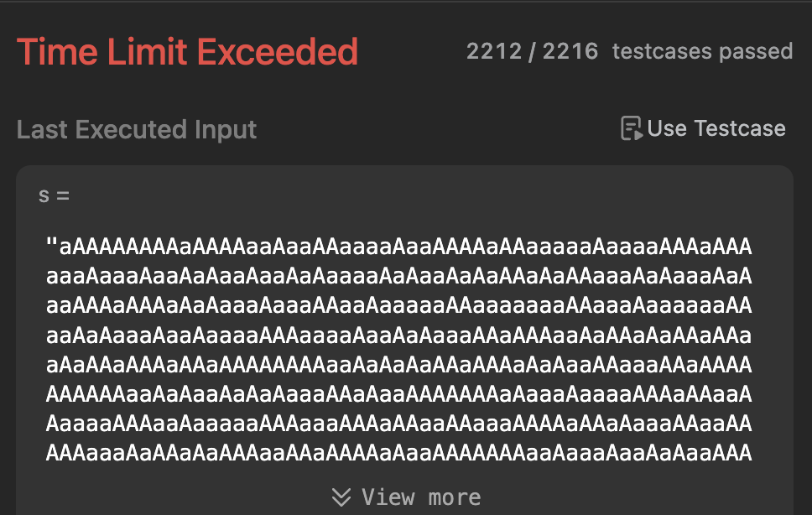The image size is (812, 515).
Task: Click the empty area right of s =
Action: (x=414, y=196)
